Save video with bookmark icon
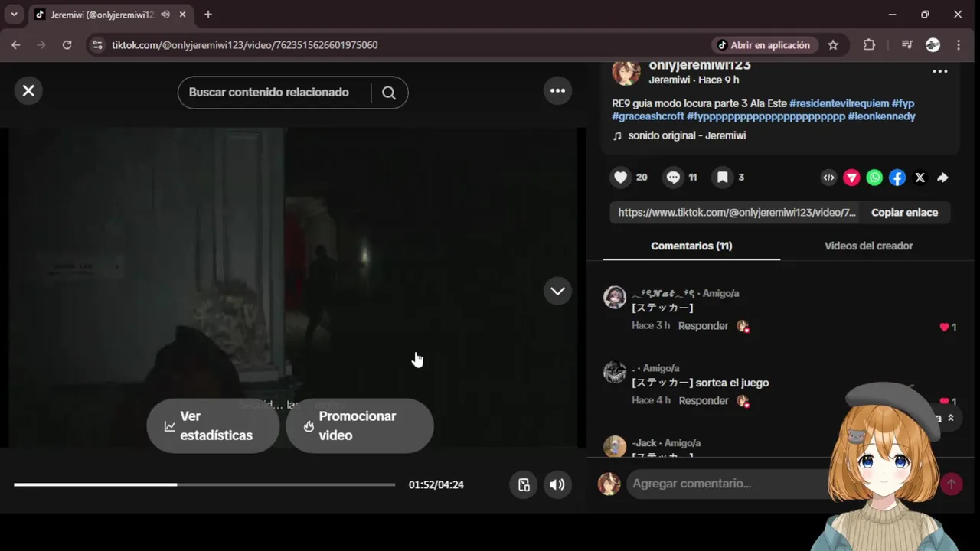Viewport: 980px width, 551px height. pos(722,178)
